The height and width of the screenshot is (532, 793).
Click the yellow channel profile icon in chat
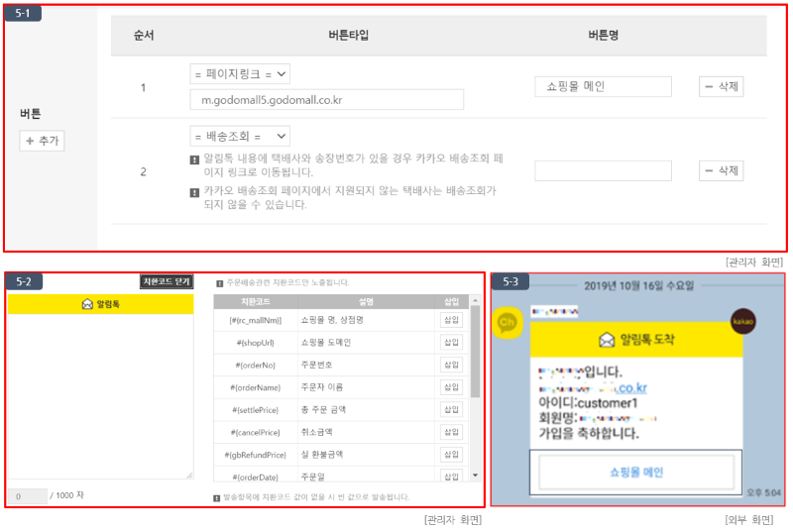(508, 322)
